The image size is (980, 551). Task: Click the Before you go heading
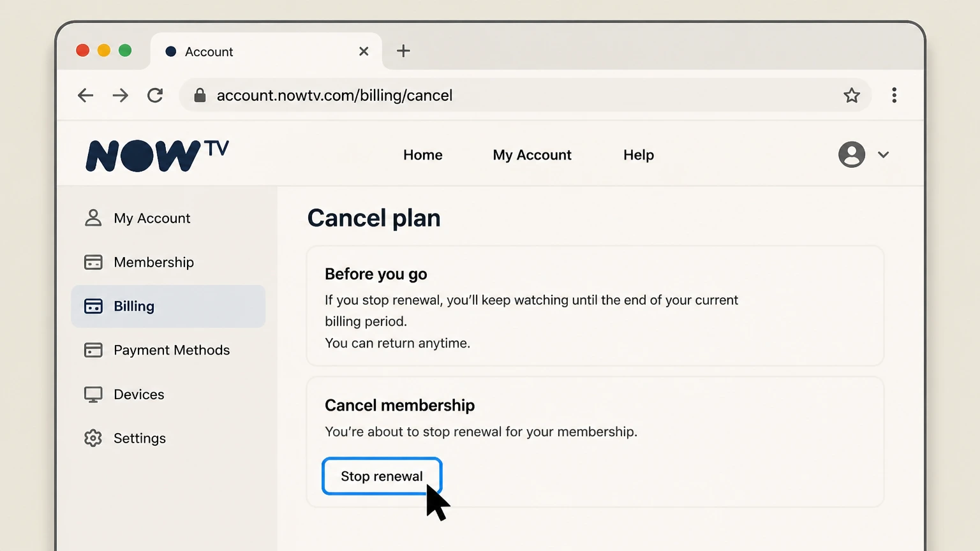(376, 274)
